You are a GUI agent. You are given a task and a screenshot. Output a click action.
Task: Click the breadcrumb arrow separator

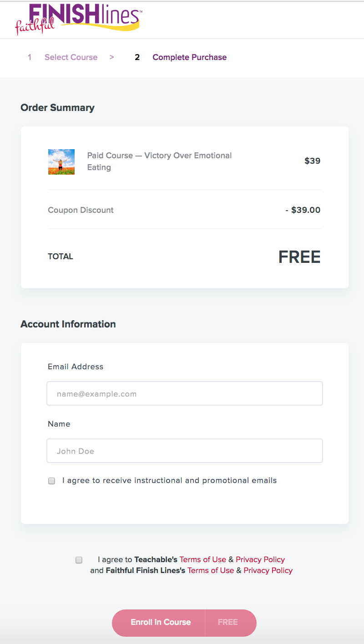pos(111,57)
